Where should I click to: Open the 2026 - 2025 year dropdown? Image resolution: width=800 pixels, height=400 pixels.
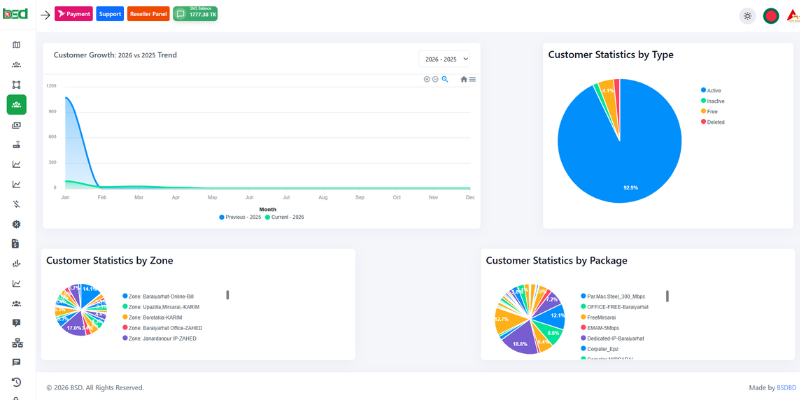click(x=445, y=59)
